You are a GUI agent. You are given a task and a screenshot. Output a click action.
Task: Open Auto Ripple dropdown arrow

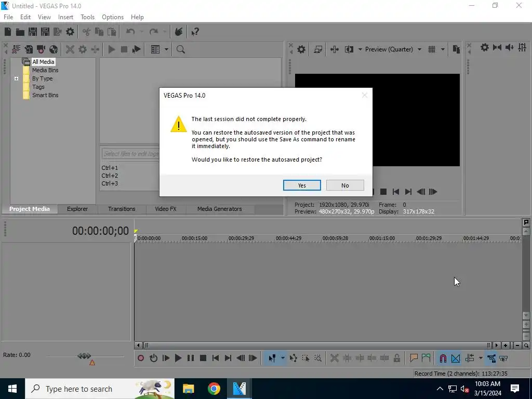click(481, 358)
